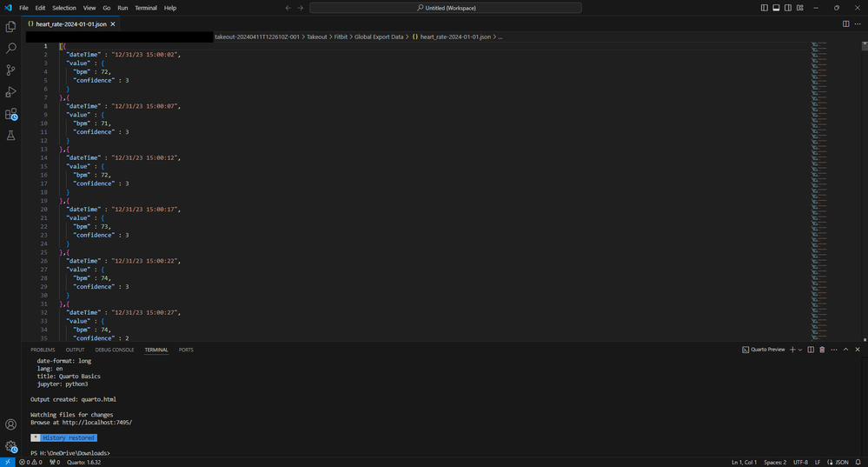Click the UTF-8 encoding indicator
Viewport: 868px width, 467px height.
[800, 462]
